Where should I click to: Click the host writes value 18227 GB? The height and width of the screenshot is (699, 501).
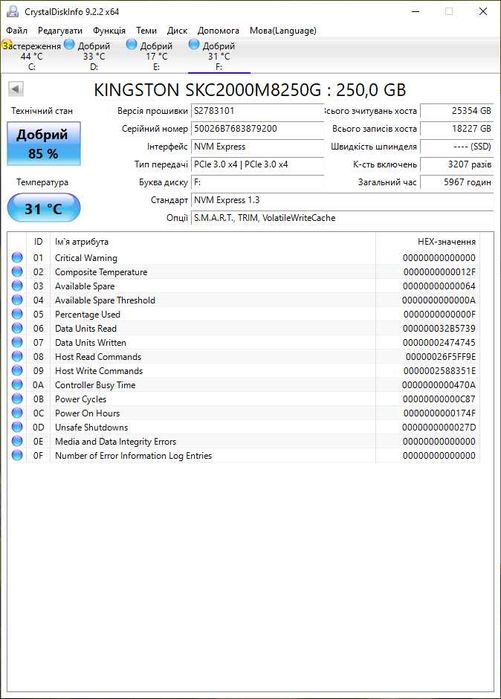[457, 129]
